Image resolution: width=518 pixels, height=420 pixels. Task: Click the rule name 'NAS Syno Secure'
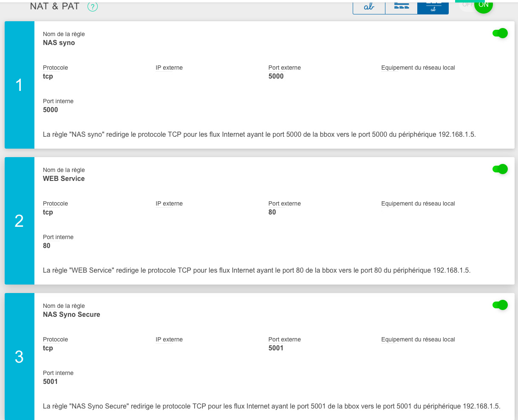pyautogui.click(x=71, y=315)
